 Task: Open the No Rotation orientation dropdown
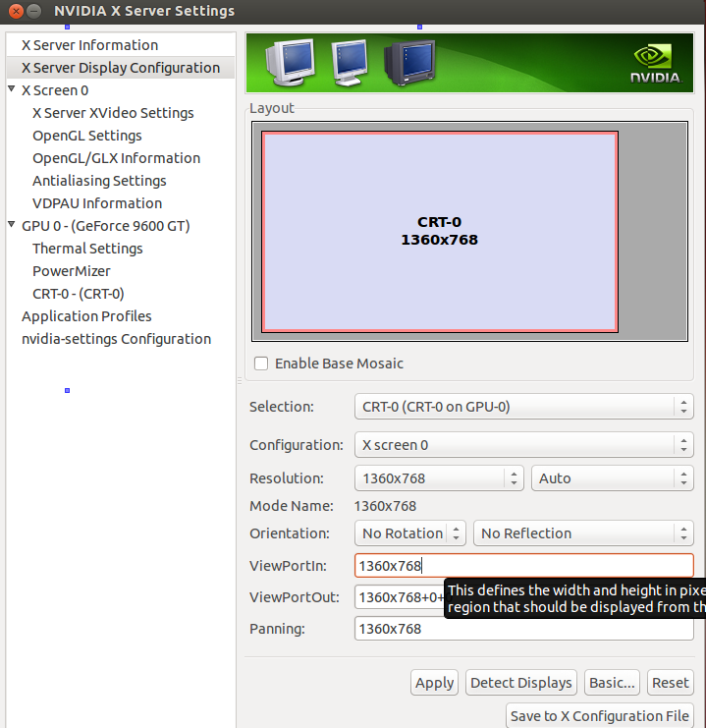click(x=410, y=533)
